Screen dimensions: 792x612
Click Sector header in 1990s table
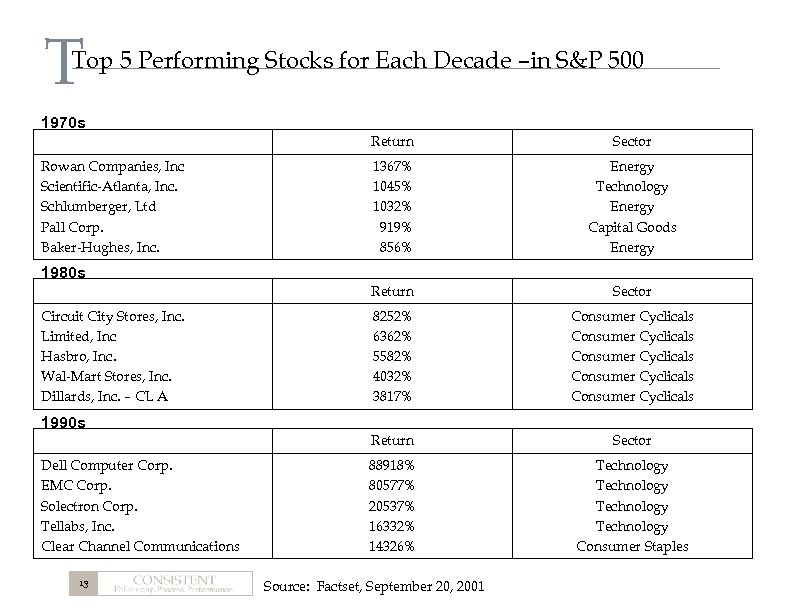[x=631, y=441]
